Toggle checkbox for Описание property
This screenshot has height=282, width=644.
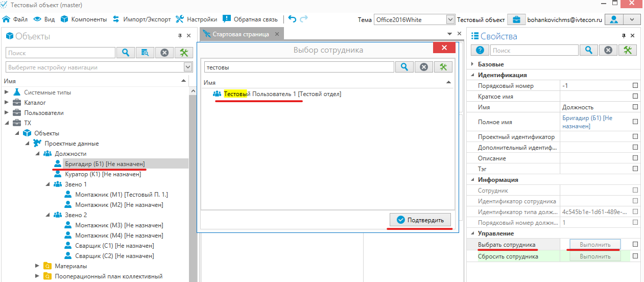[x=635, y=158]
